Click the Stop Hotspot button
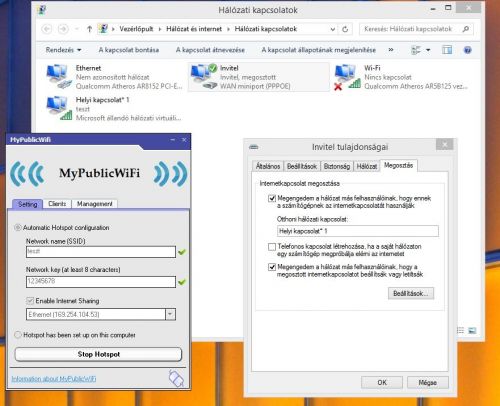The image size is (500, 406). [98, 354]
